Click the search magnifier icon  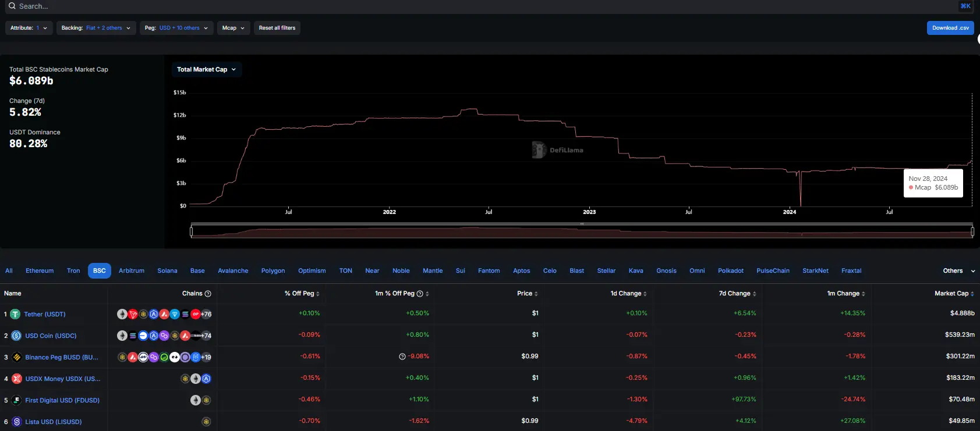click(x=11, y=6)
